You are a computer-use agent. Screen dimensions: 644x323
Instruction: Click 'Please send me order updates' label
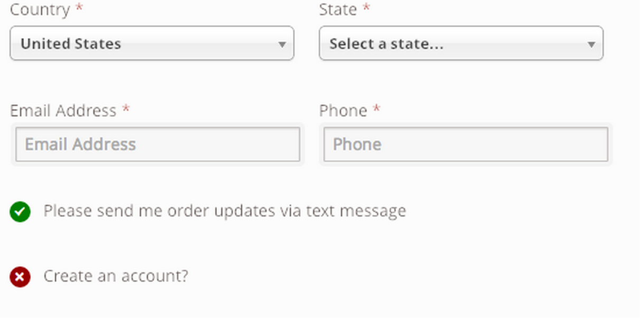pos(225,211)
